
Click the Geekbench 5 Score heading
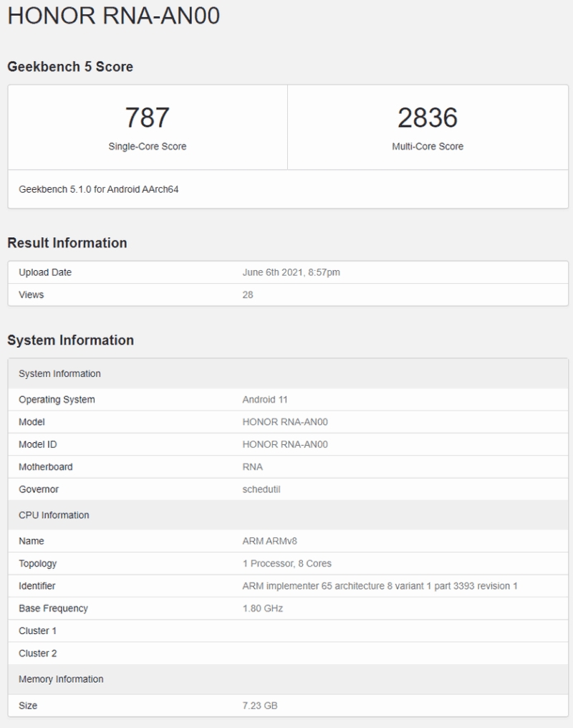point(70,67)
